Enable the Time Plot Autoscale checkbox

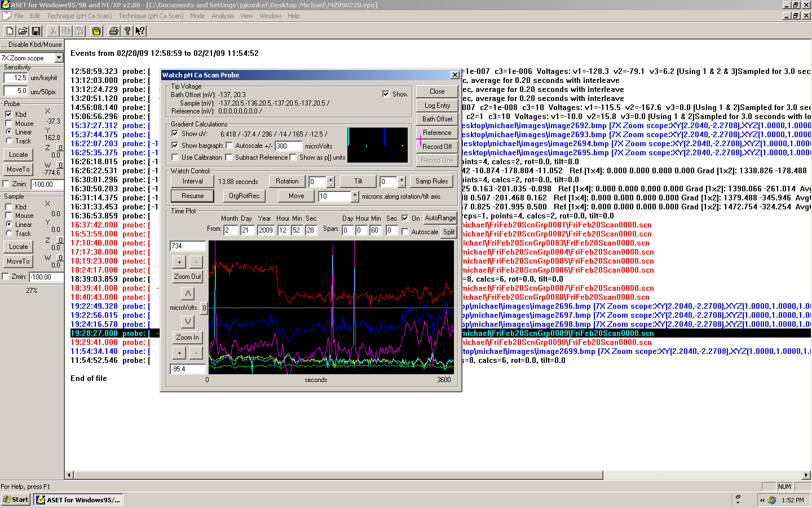[405, 232]
